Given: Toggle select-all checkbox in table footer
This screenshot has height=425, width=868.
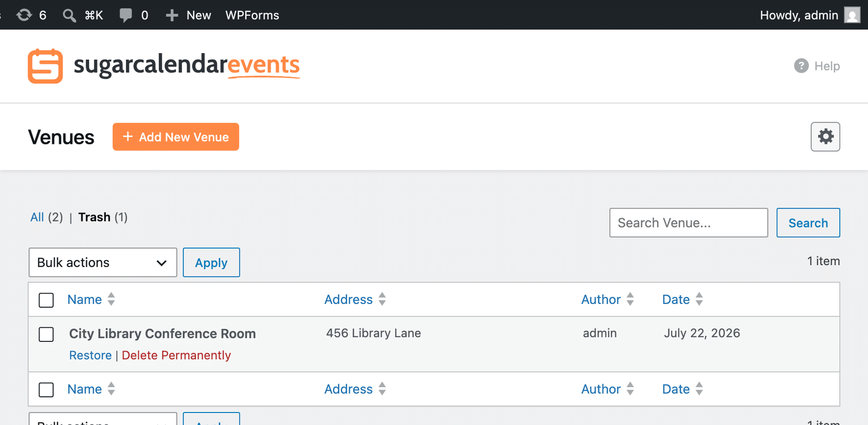Looking at the screenshot, I should click(46, 390).
